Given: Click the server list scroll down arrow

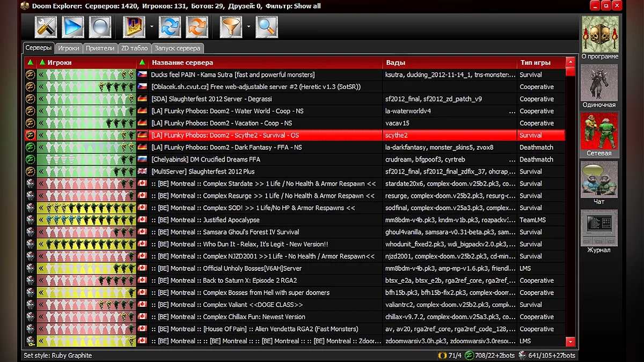Looking at the screenshot, I should tap(570, 342).
